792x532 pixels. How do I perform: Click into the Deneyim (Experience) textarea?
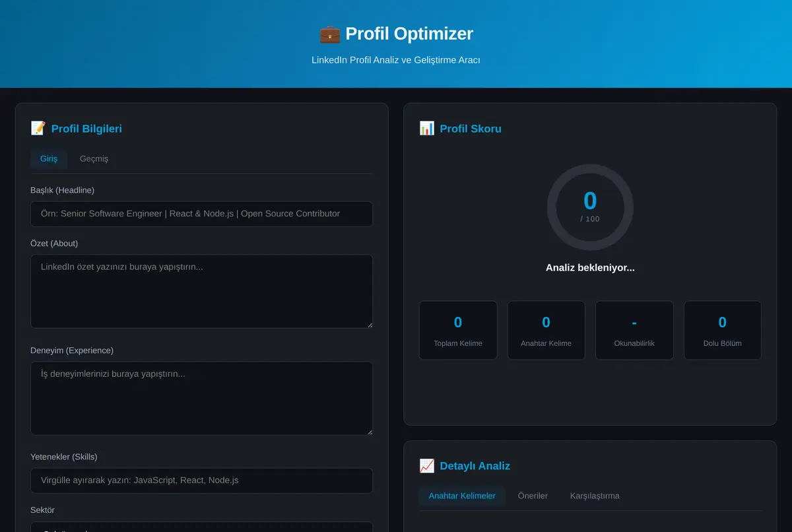(201, 398)
